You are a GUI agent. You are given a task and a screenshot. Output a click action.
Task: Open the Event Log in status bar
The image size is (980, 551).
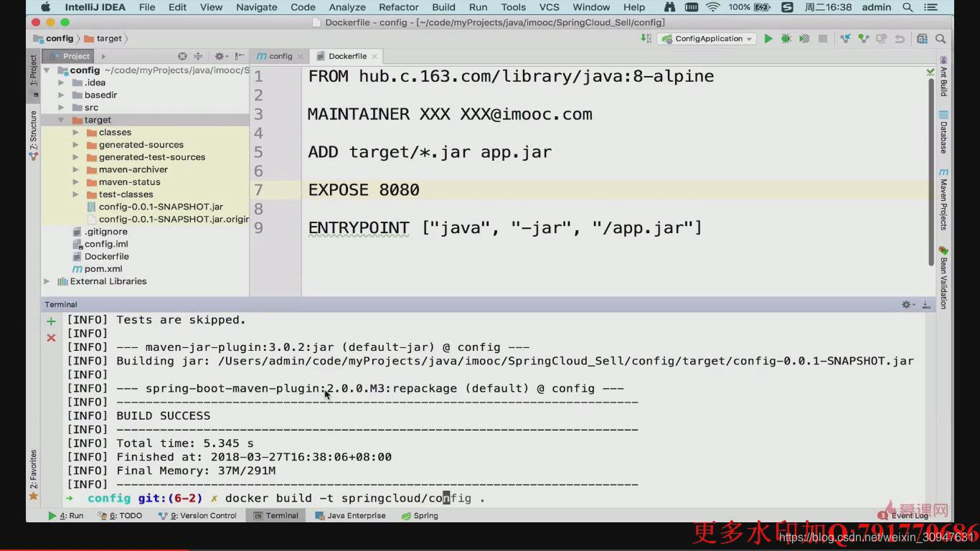pyautogui.click(x=904, y=515)
